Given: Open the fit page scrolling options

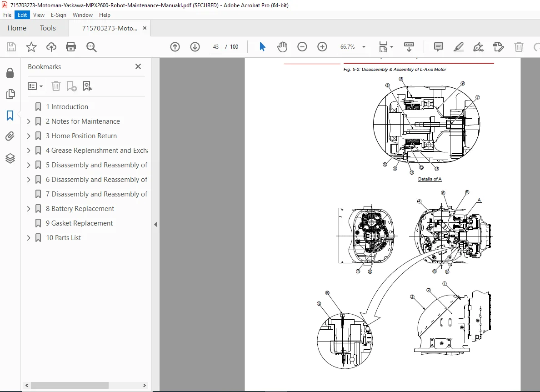Looking at the screenshot, I should pos(386,47).
